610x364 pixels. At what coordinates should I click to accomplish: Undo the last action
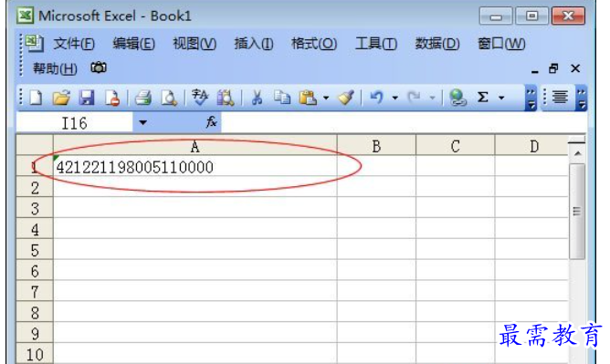point(376,97)
